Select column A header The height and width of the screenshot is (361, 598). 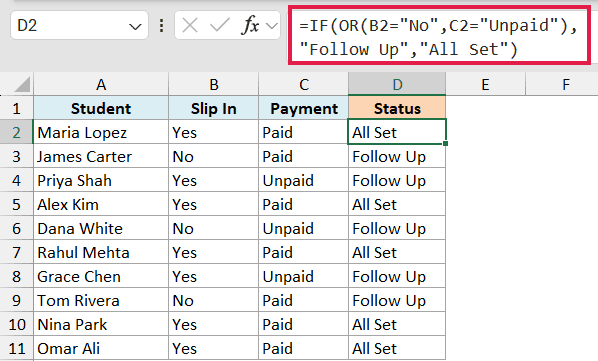tap(101, 84)
